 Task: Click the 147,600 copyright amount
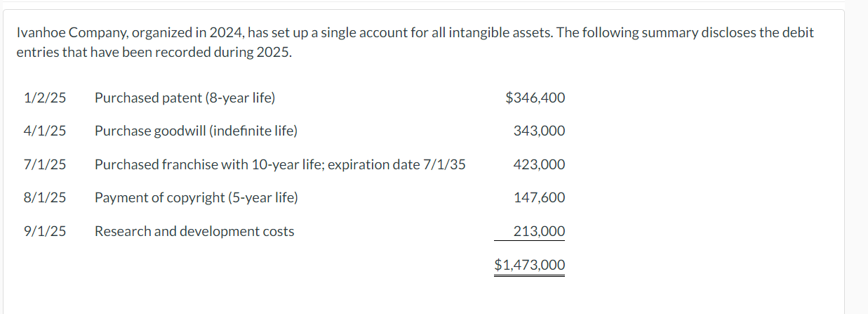tap(539, 198)
